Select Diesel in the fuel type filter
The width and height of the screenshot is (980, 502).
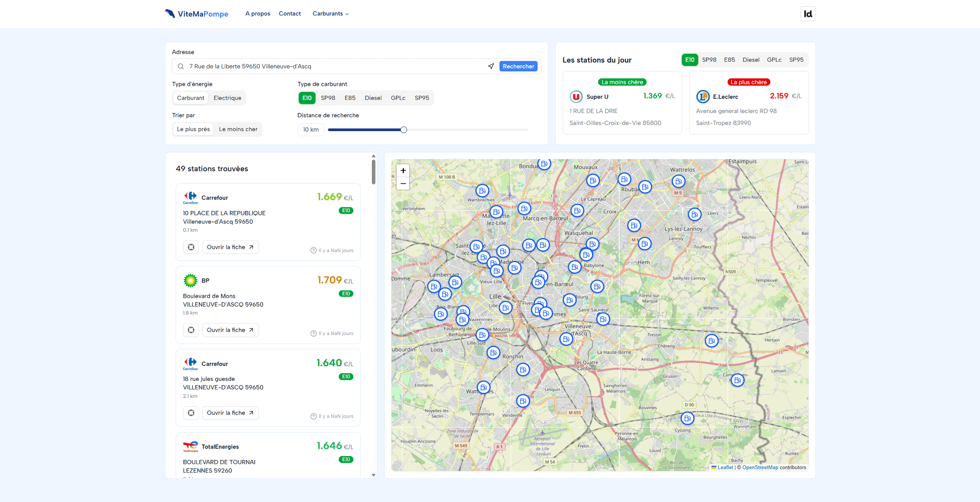[373, 98]
